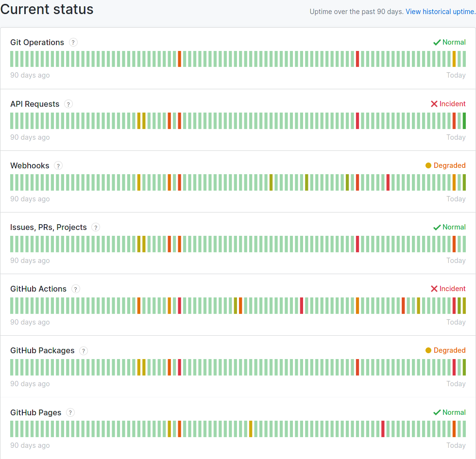Select the orange day bar in Git Operations timeline
This screenshot has width=476, height=459.
pyautogui.click(x=179, y=59)
